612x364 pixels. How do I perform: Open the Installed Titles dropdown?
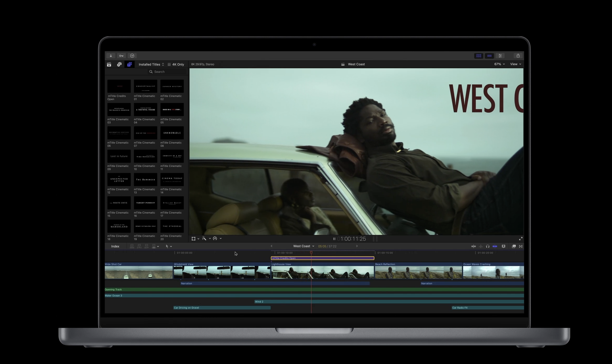point(151,64)
